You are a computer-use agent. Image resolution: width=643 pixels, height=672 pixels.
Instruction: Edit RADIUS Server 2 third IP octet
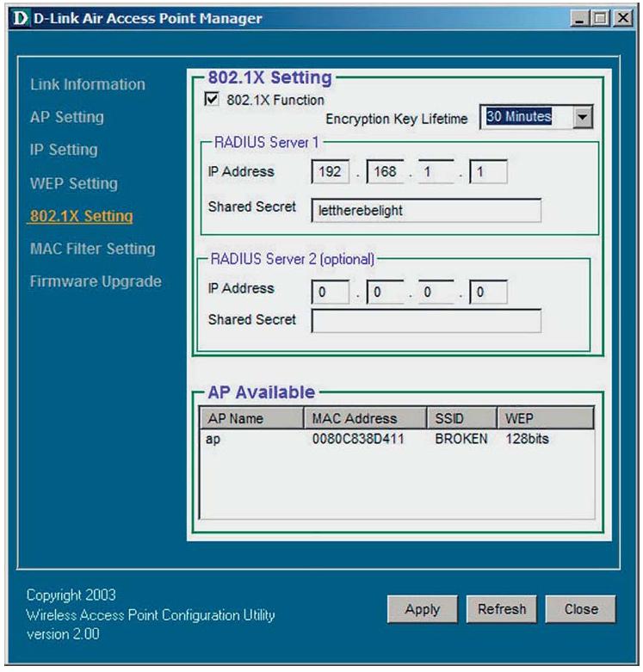(436, 292)
